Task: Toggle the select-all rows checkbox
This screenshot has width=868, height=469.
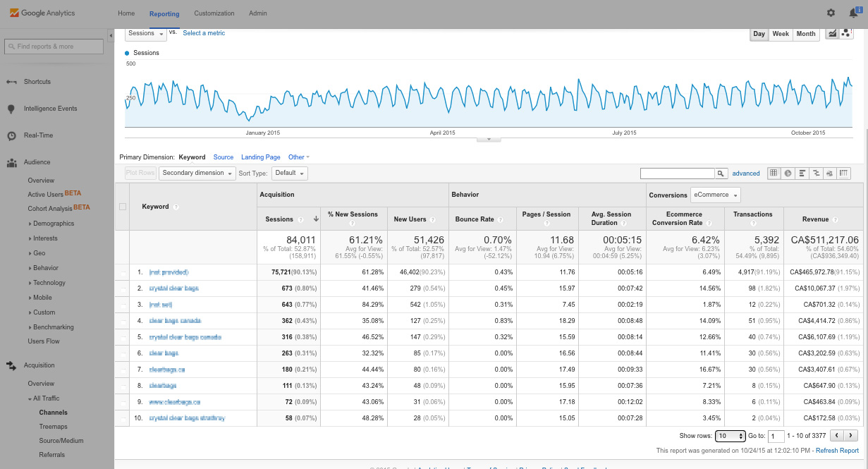Action: [123, 207]
